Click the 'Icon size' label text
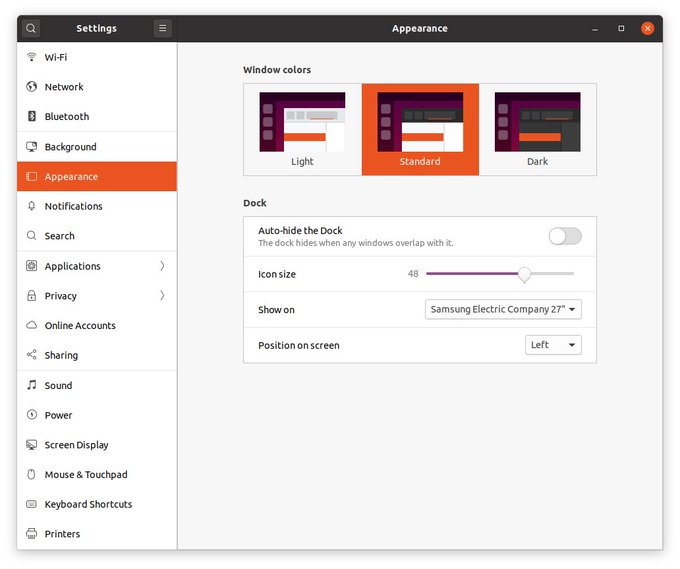 (277, 274)
